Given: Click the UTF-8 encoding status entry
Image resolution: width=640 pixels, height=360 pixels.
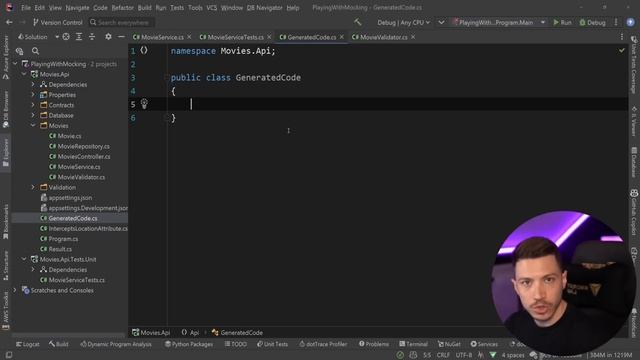Looking at the screenshot, I should pyautogui.click(x=464, y=355).
